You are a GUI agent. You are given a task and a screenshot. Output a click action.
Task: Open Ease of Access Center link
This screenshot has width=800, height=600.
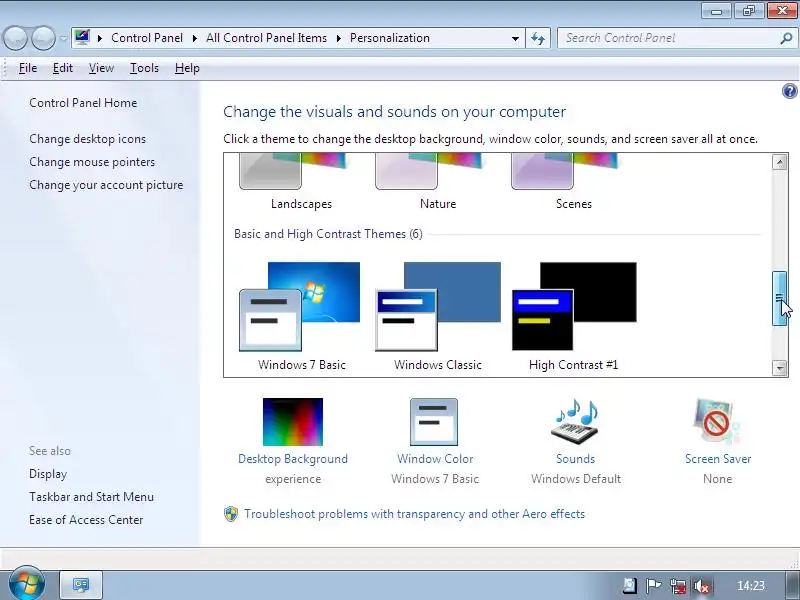click(x=86, y=519)
